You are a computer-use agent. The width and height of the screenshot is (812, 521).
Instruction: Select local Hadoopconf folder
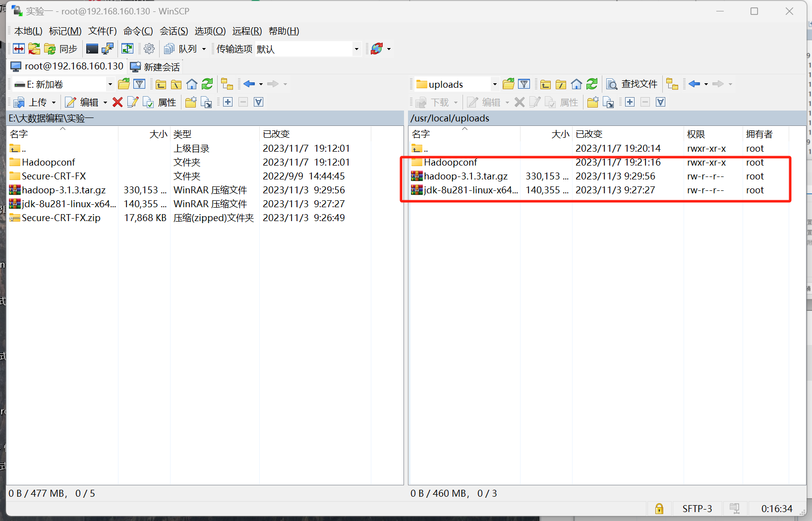49,162
